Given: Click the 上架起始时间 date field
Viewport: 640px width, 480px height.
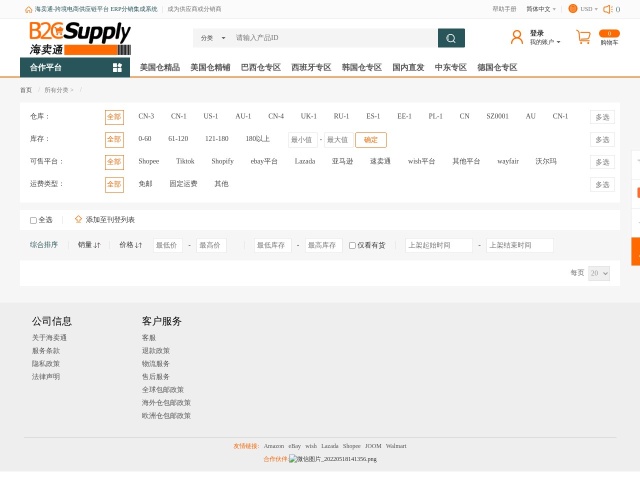Looking at the screenshot, I should [x=439, y=245].
